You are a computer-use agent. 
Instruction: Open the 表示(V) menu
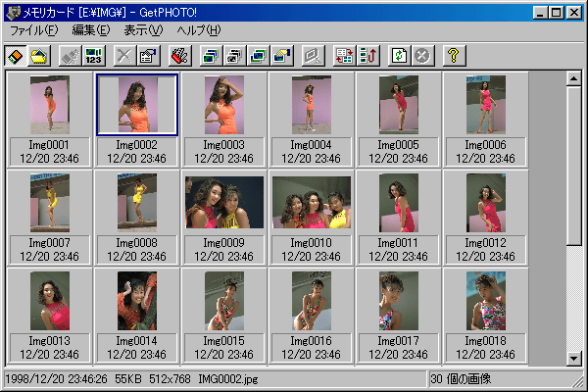pos(143,30)
